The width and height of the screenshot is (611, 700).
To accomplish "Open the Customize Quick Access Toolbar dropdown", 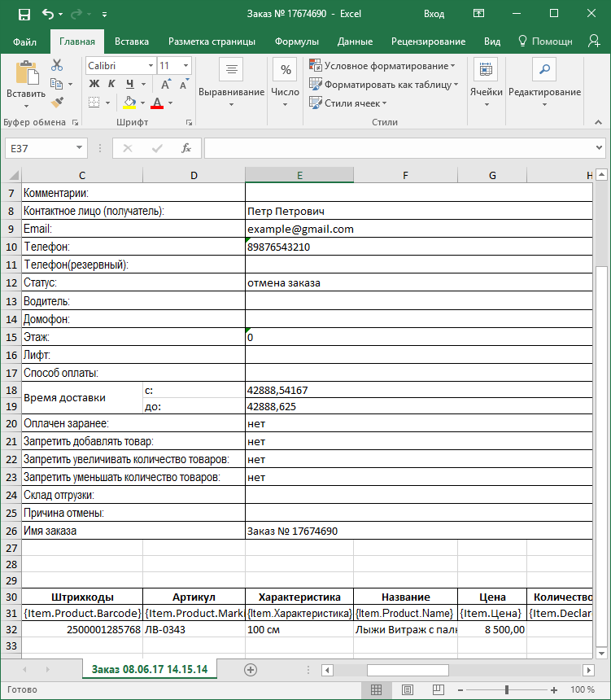I will pos(104,15).
